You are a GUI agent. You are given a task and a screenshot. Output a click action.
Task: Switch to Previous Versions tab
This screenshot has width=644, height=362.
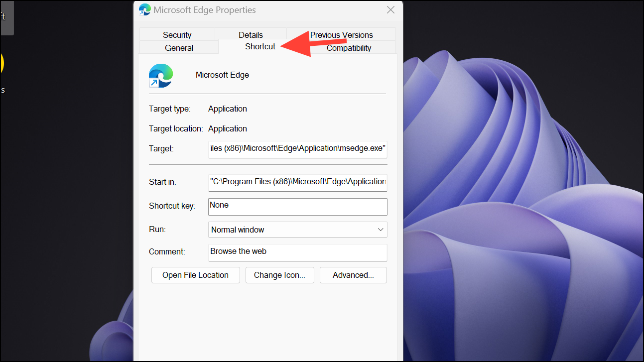tap(341, 35)
